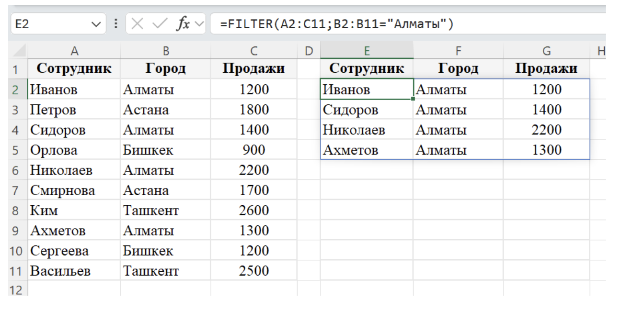644x311 pixels.
Task: Select cell G5 with value 1300
Action: (x=547, y=150)
